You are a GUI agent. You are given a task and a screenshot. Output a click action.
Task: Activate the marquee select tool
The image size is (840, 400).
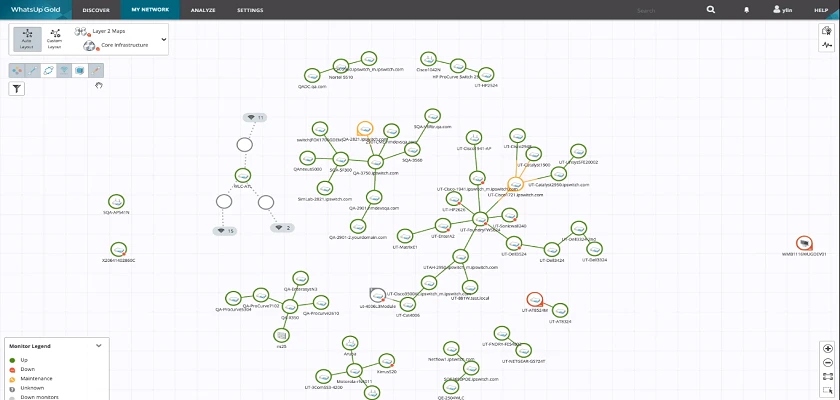[x=828, y=391]
